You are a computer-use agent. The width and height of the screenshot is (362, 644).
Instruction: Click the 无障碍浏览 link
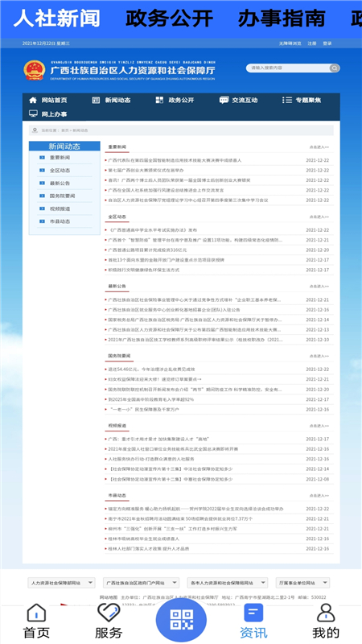pos(290,43)
